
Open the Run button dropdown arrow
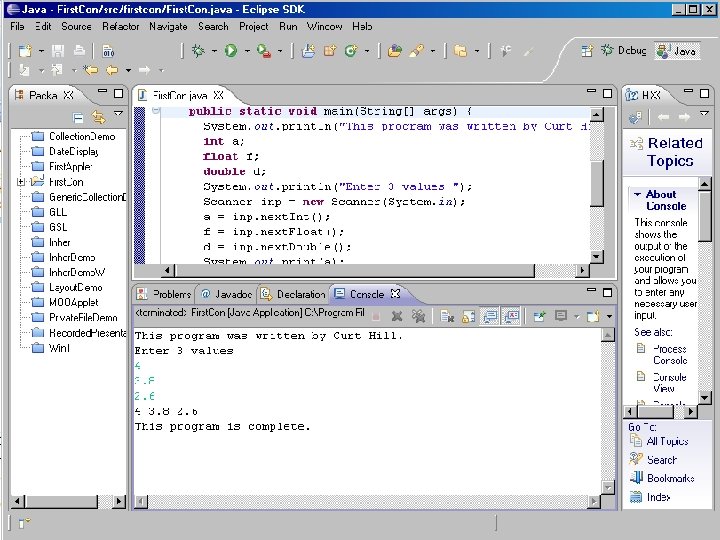(x=246, y=51)
